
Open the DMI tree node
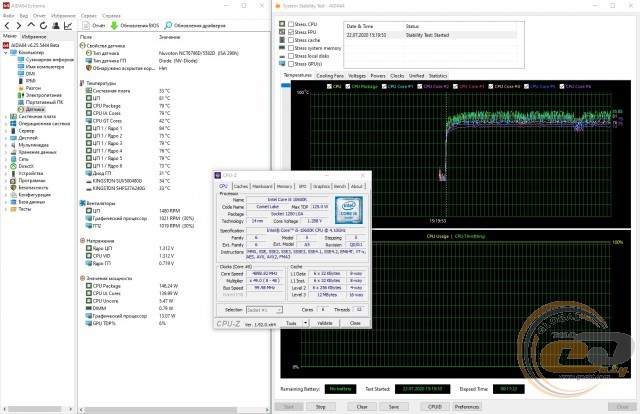coord(27,74)
